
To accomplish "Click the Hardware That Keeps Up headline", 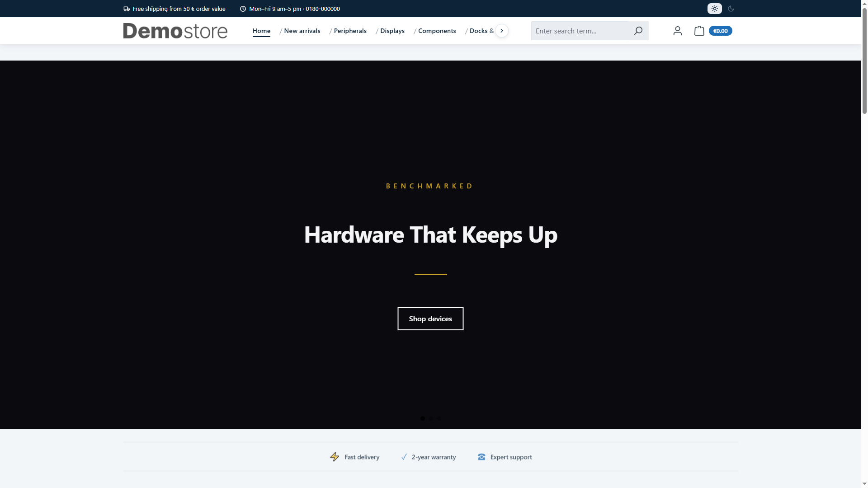I will (x=430, y=235).
